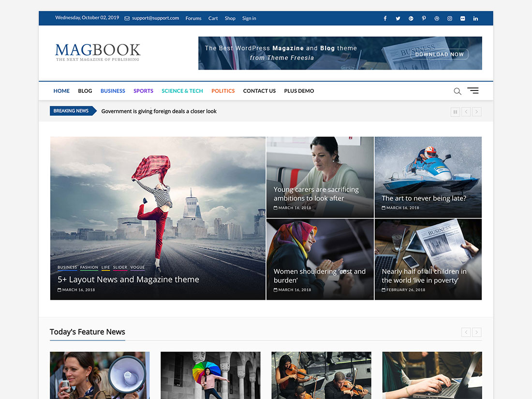Click support@support.com email link
The image size is (532, 399).
(x=155, y=18)
